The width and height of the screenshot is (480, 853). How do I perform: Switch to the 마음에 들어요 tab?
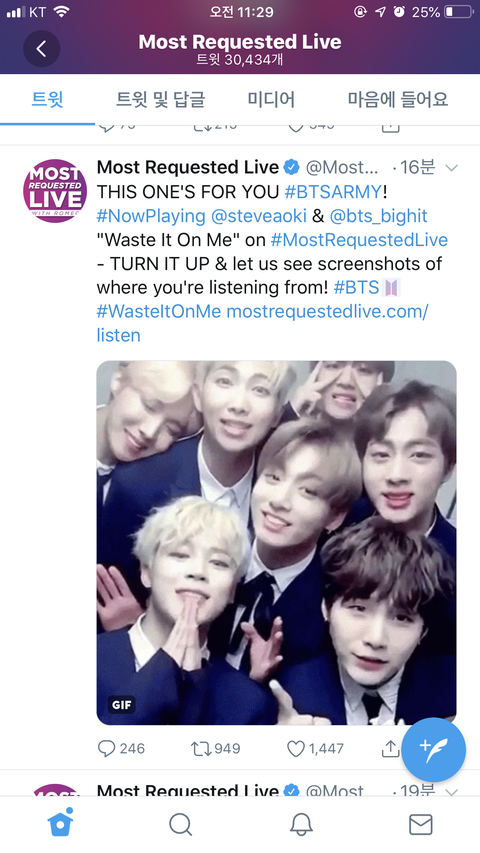pos(398,100)
